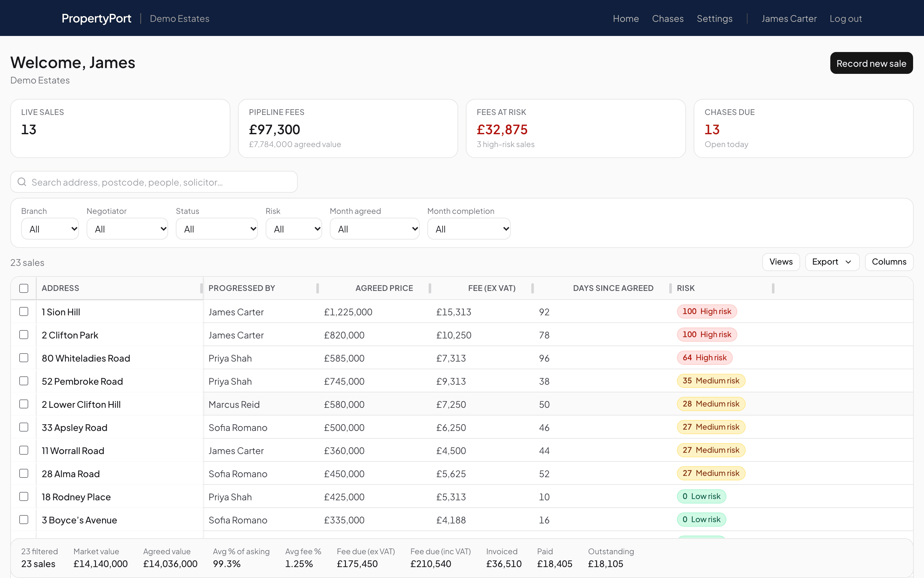Focus the address search field
The height and width of the screenshot is (578, 924).
(x=154, y=182)
